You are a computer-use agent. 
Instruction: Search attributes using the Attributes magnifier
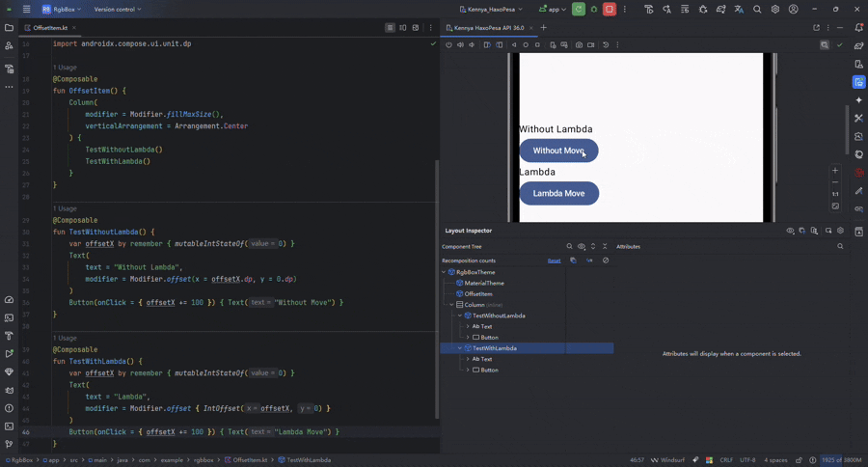[x=840, y=246]
